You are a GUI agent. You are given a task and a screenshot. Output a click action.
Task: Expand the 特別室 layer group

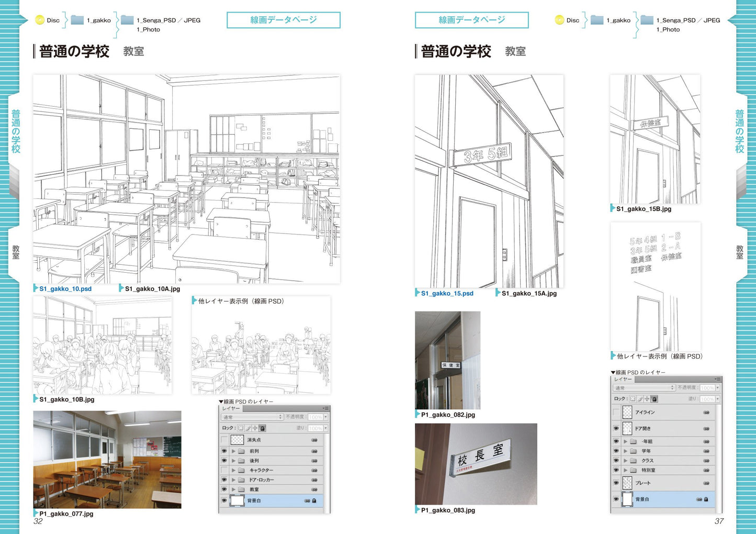[625, 470]
